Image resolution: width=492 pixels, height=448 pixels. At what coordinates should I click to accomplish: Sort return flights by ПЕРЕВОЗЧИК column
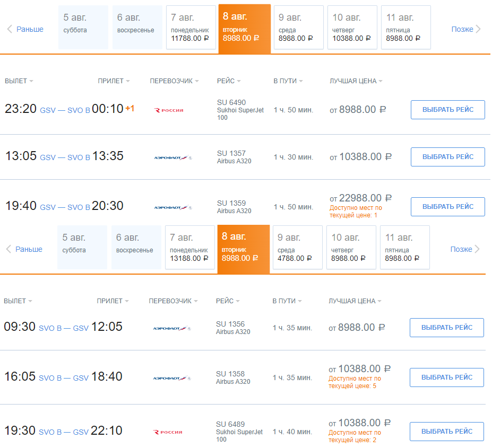[x=173, y=301]
